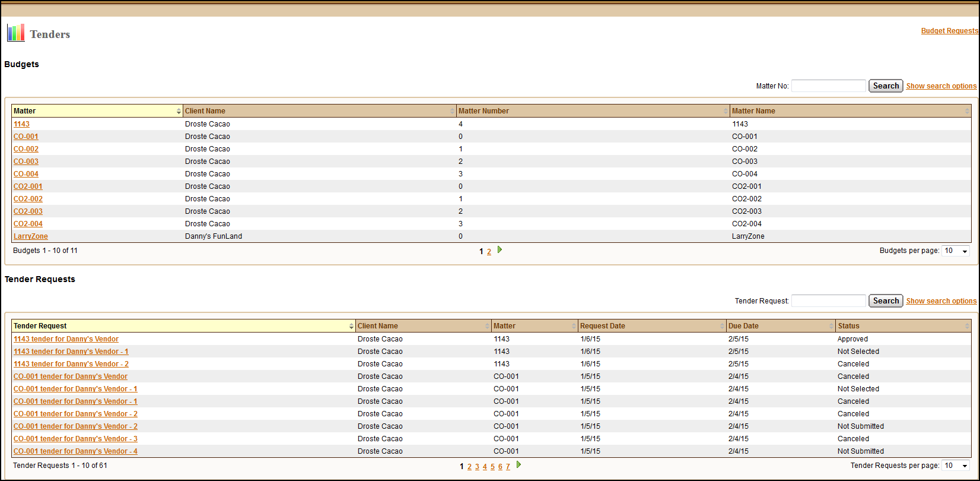
Task: Go to Tender Requests page 4
Action: 485,467
